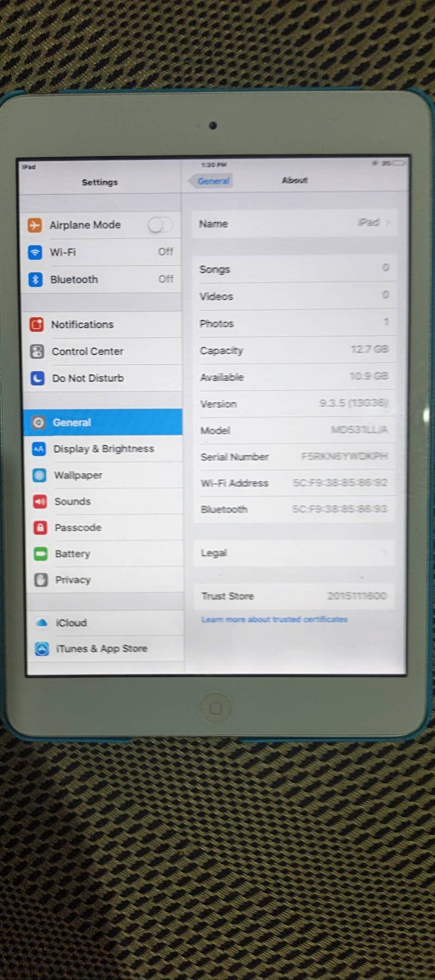The height and width of the screenshot is (980, 435).
Task: Open Wallpaper settings
Action: (104, 475)
